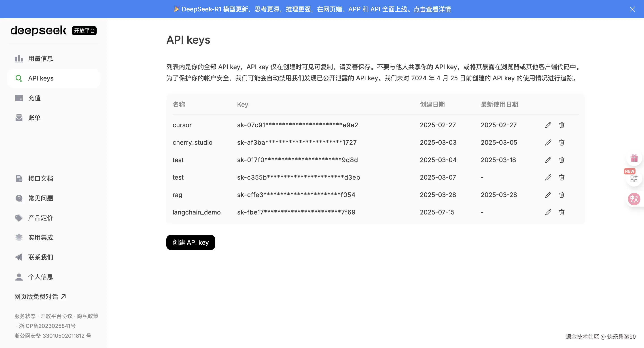Click trash icon for langchain_demo key
This screenshot has width=644, height=348.
[x=561, y=212]
